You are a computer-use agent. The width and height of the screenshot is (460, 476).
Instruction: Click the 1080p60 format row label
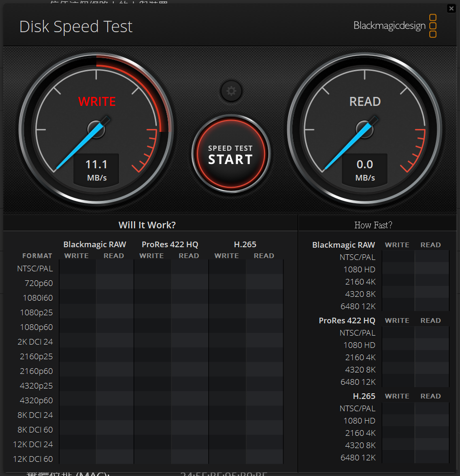tap(36, 327)
